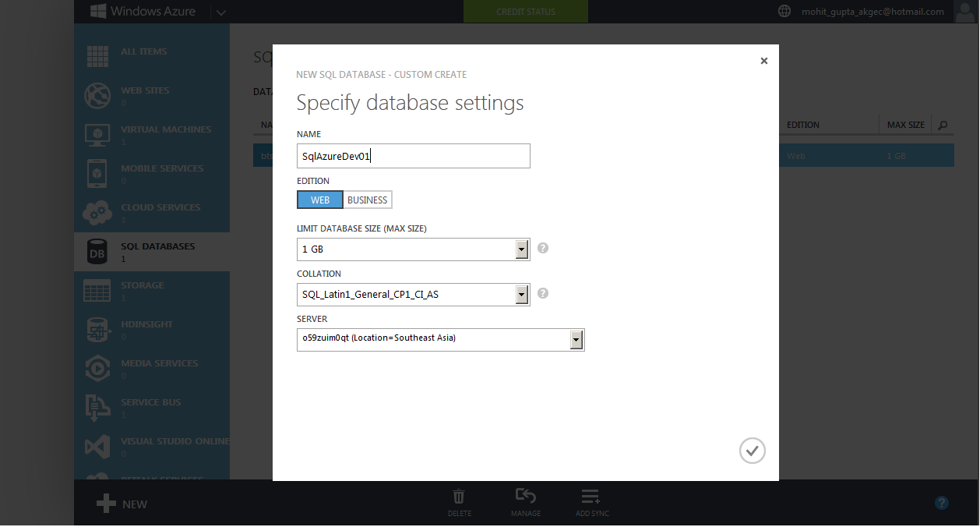Show help for Limit Database Size
This screenshot has width=980, height=527.
click(543, 248)
